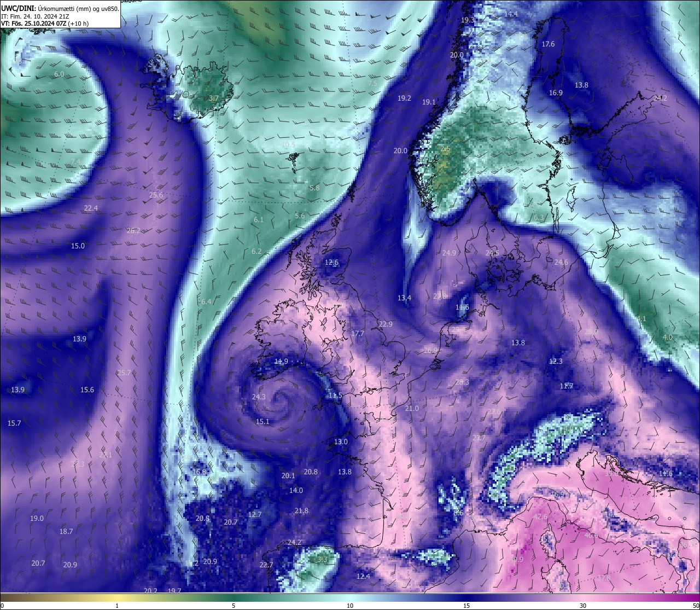Screen dimensions: 700x610
Task: Click the 42.6 value on the map
Action: click(x=540, y=516)
